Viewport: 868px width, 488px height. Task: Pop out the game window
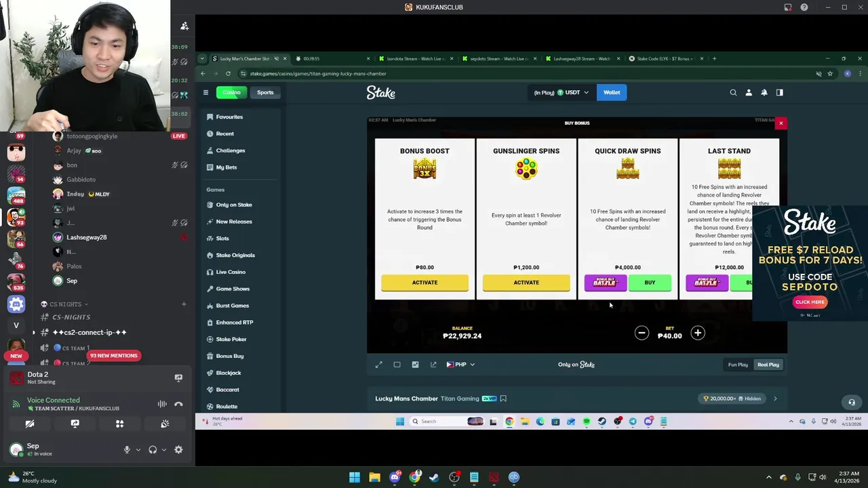(x=433, y=365)
